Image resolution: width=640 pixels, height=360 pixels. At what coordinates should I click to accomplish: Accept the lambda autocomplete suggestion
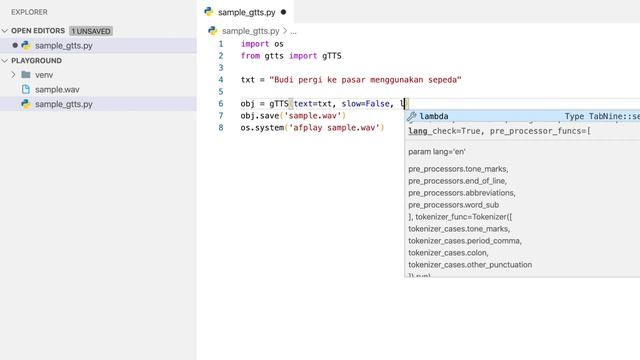522,116
